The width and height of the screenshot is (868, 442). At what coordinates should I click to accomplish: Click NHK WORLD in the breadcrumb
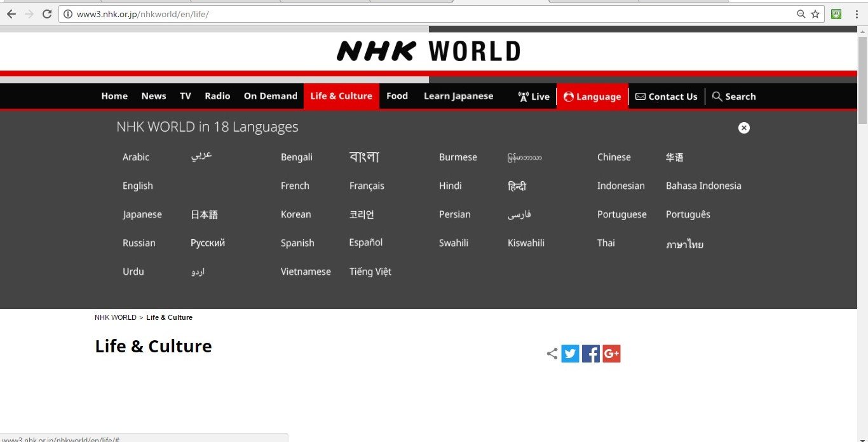click(x=116, y=317)
